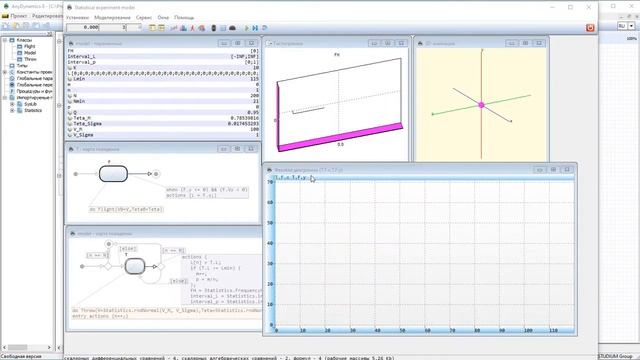
Task: Click the V_Sigma parameter row
Action: tap(163, 135)
